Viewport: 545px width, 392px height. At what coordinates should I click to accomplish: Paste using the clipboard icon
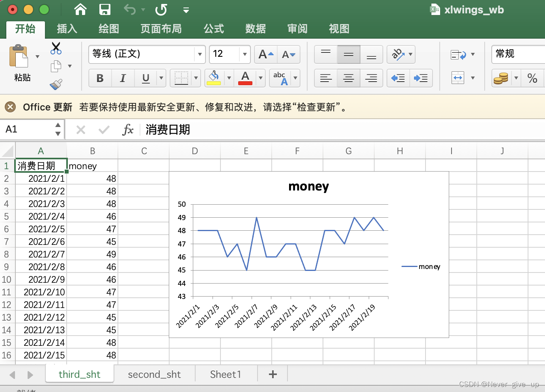[19, 56]
